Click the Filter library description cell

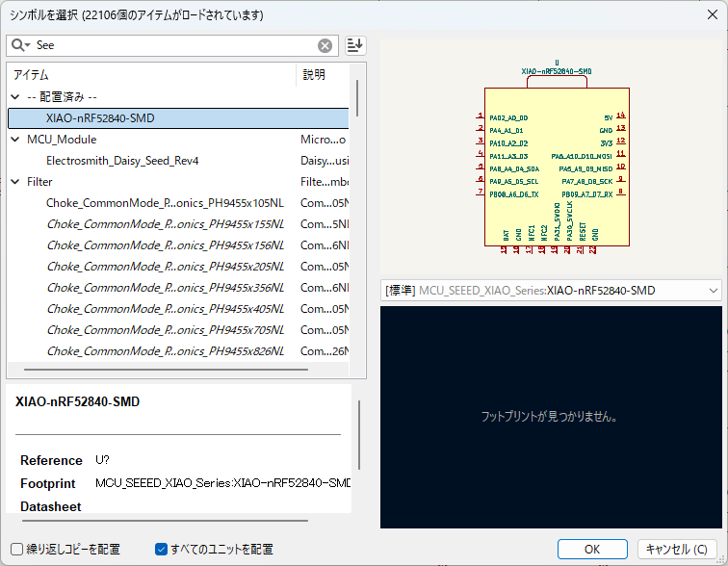(x=325, y=181)
